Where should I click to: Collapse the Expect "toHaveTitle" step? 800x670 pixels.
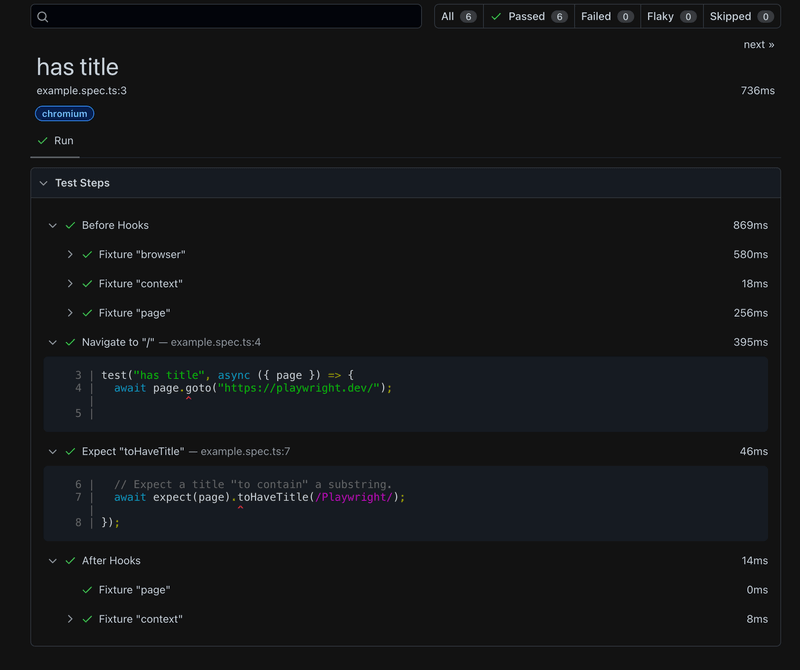pyautogui.click(x=53, y=452)
